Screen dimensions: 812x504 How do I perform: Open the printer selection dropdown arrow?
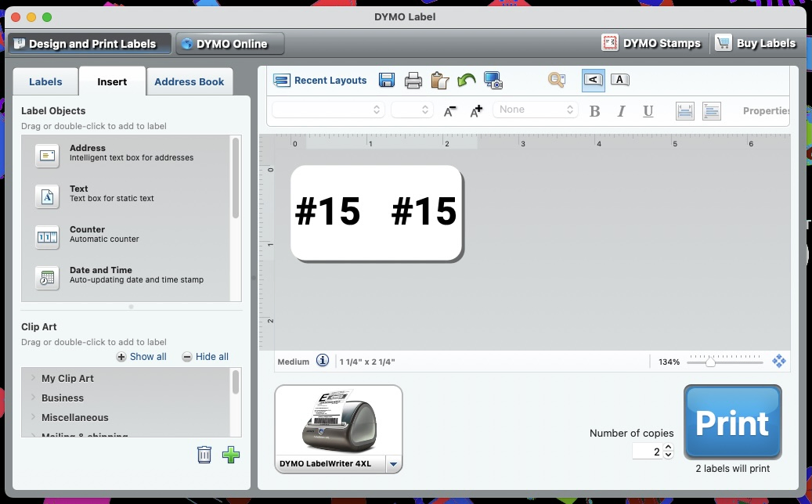tap(394, 464)
